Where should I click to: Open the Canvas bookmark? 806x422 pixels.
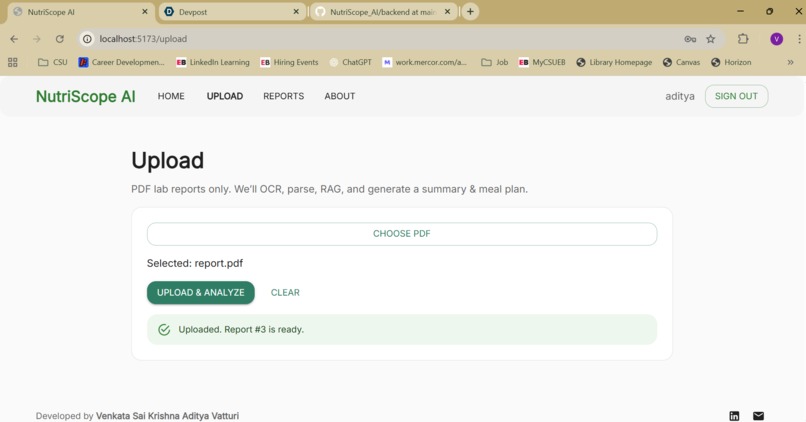click(682, 62)
